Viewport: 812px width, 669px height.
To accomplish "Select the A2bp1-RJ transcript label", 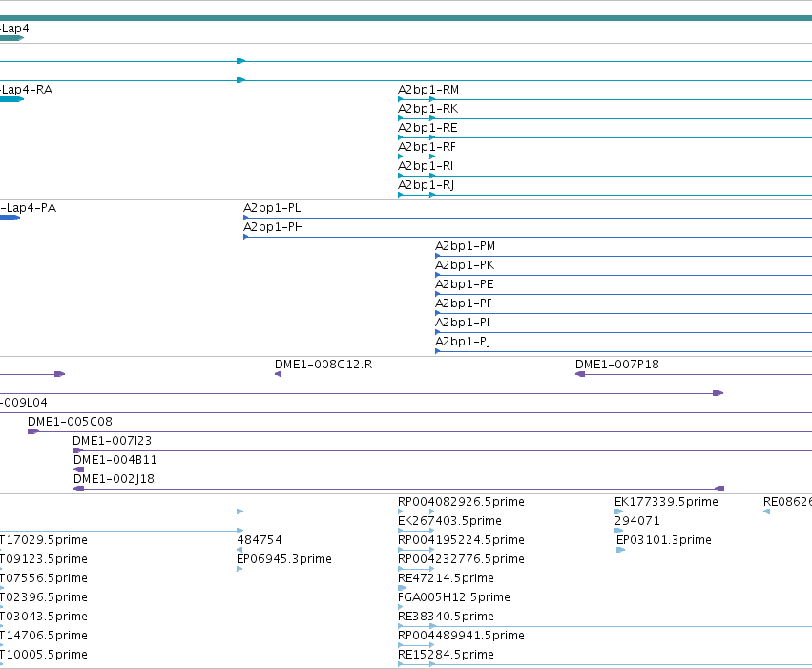I will pos(427,185).
